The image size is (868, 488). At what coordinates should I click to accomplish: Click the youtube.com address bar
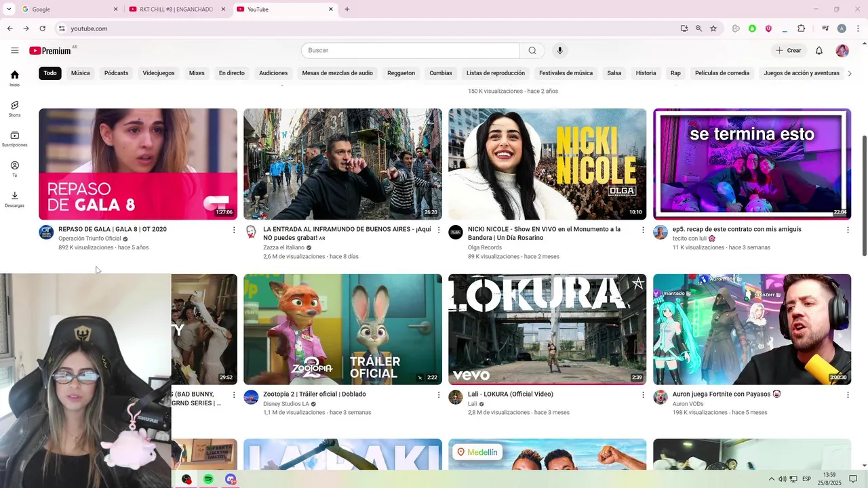point(366,28)
